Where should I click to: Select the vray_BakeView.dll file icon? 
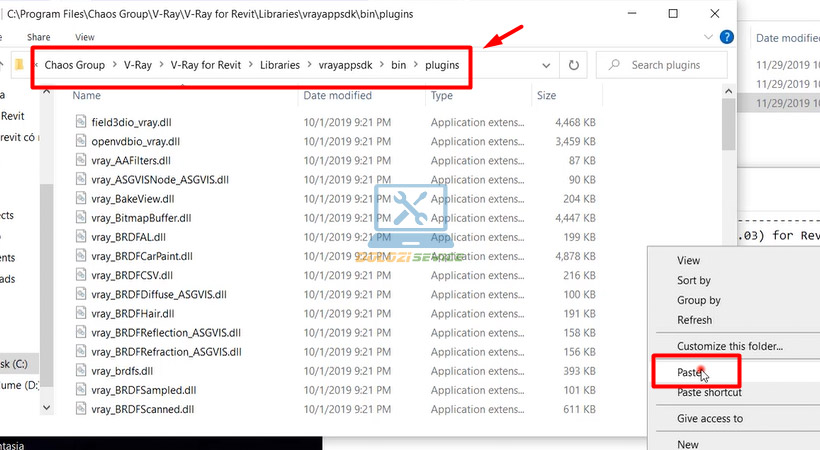point(82,198)
